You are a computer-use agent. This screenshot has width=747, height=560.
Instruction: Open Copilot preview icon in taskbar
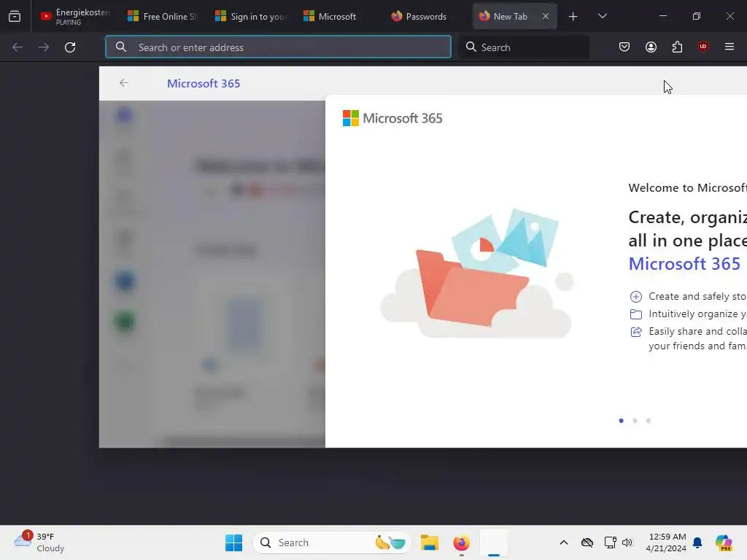724,542
